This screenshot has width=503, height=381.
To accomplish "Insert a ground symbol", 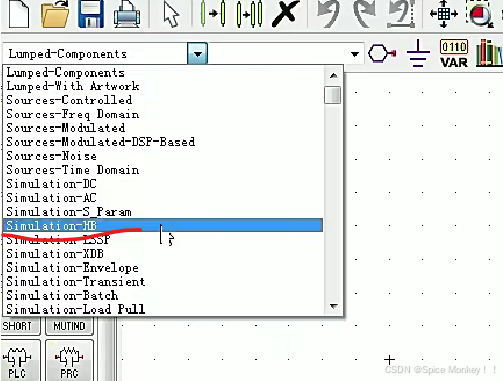I will point(418,53).
